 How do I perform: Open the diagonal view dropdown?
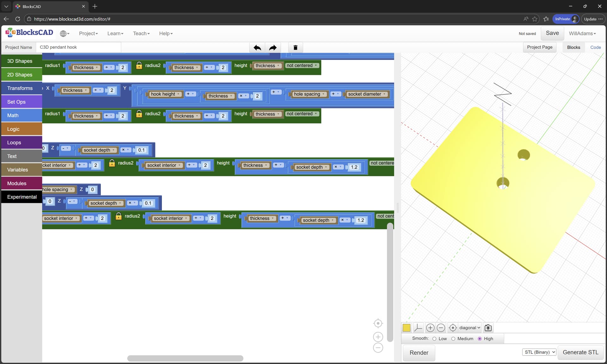point(469,328)
